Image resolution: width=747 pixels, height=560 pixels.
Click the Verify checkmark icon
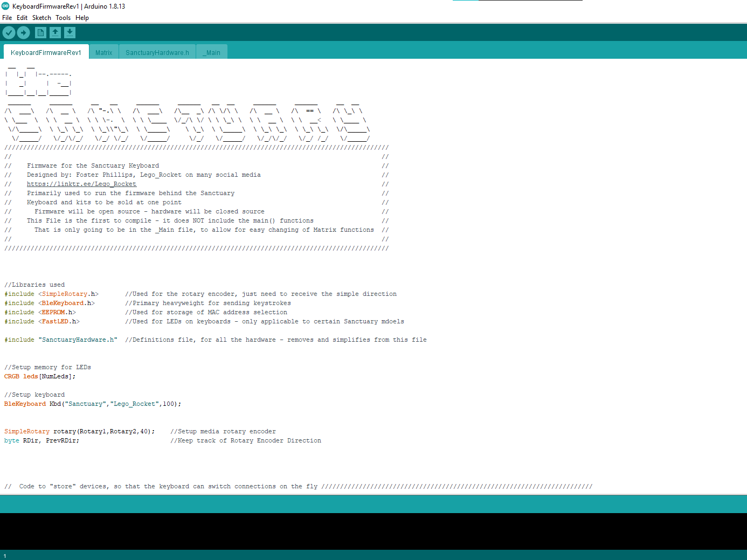(x=9, y=32)
